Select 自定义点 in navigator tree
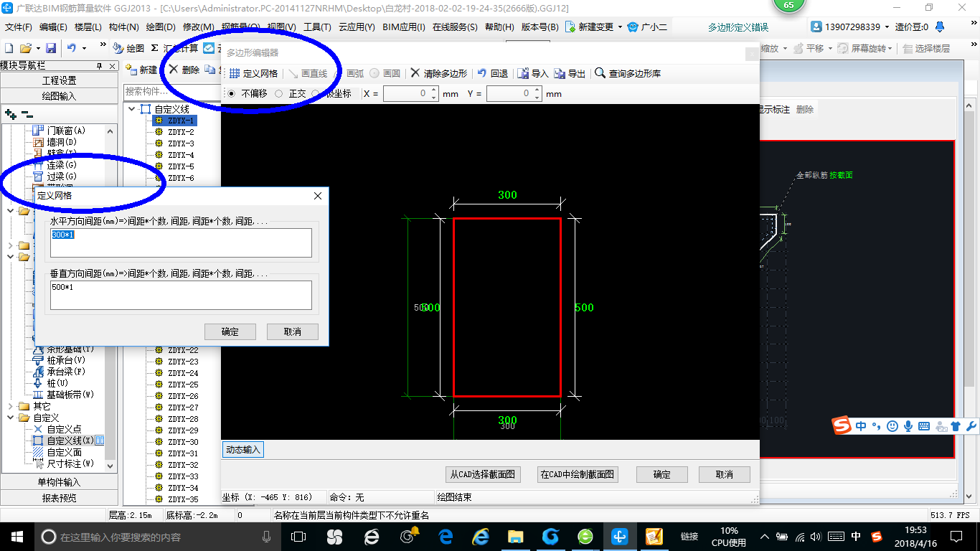 click(57, 429)
